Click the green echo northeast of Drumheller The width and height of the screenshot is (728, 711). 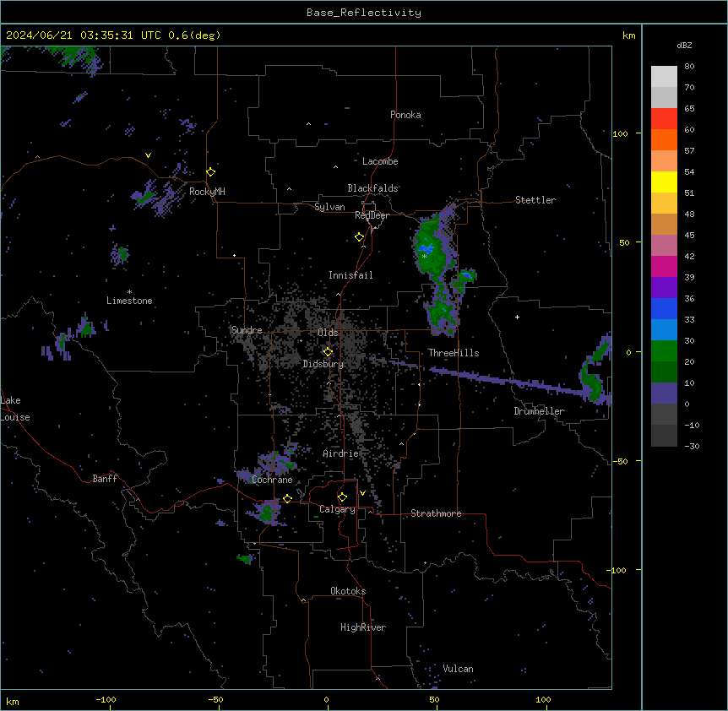595,369
